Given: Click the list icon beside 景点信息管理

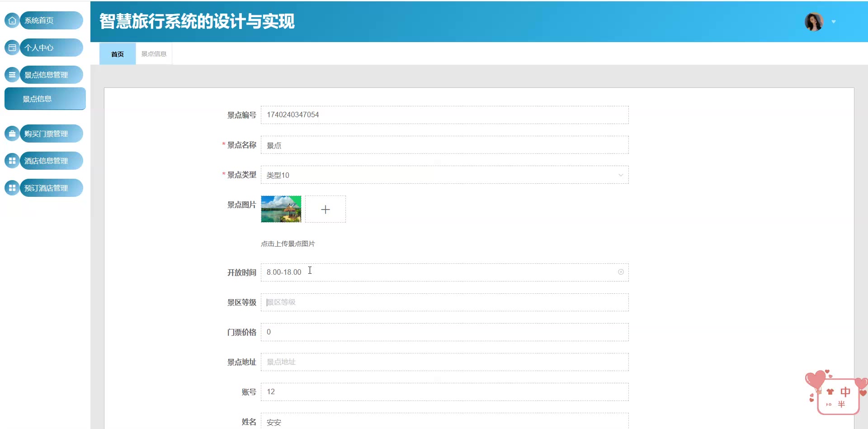Looking at the screenshot, I should pos(12,75).
